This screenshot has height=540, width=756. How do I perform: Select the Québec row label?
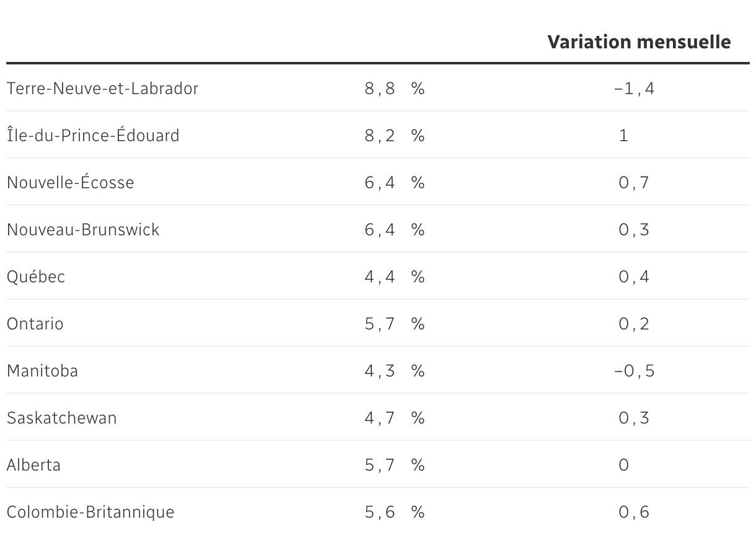tap(36, 277)
